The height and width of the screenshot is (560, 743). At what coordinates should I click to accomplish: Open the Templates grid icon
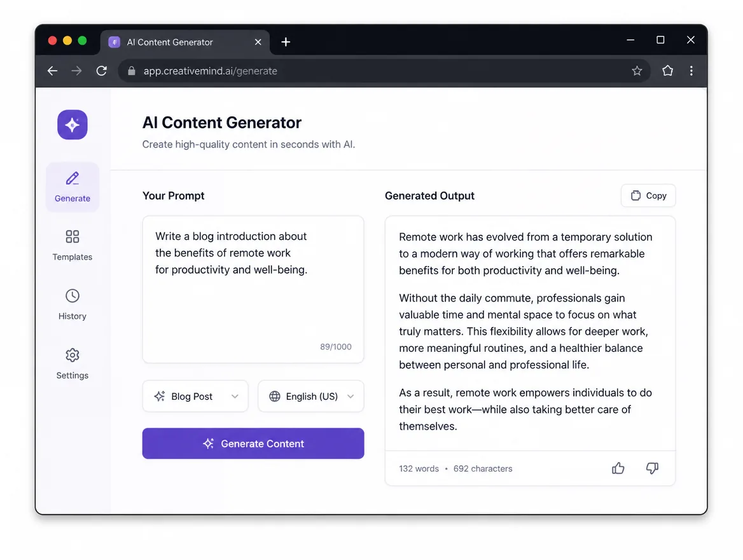tap(73, 237)
